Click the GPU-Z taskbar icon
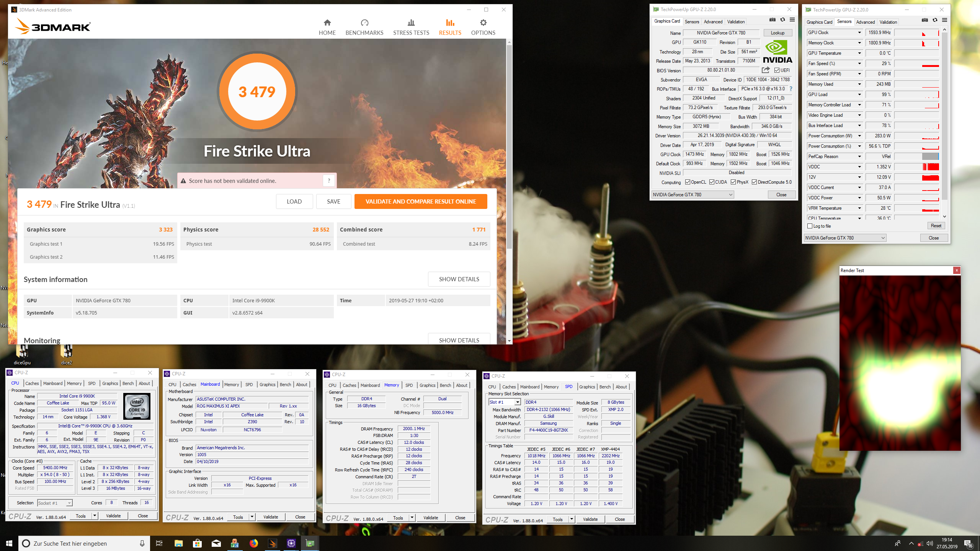The height and width of the screenshot is (551, 980). [310, 543]
